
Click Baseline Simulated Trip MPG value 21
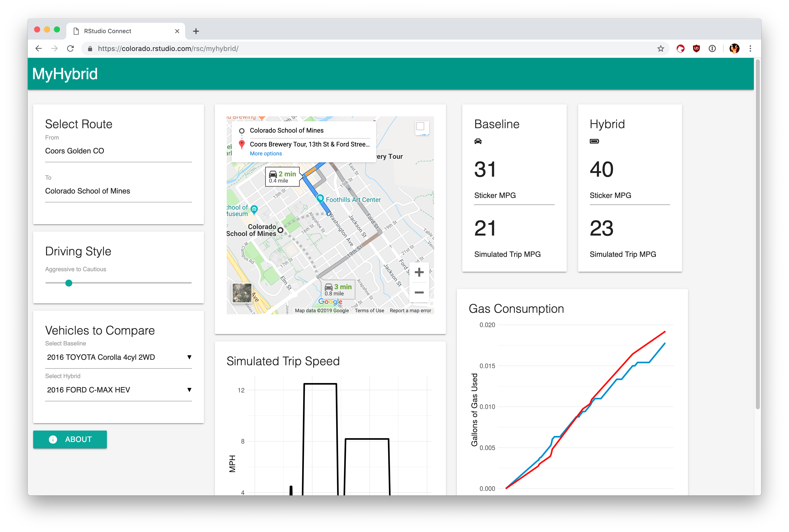click(485, 228)
